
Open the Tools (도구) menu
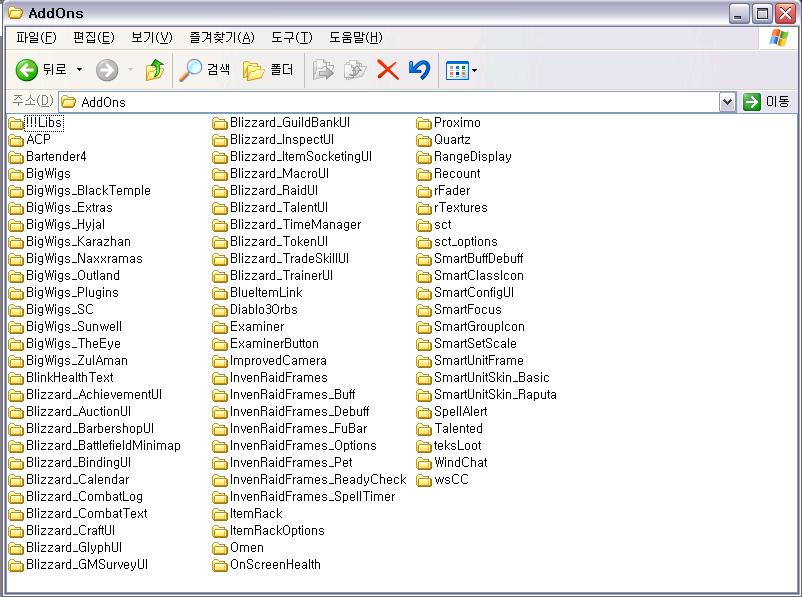pyautogui.click(x=291, y=37)
